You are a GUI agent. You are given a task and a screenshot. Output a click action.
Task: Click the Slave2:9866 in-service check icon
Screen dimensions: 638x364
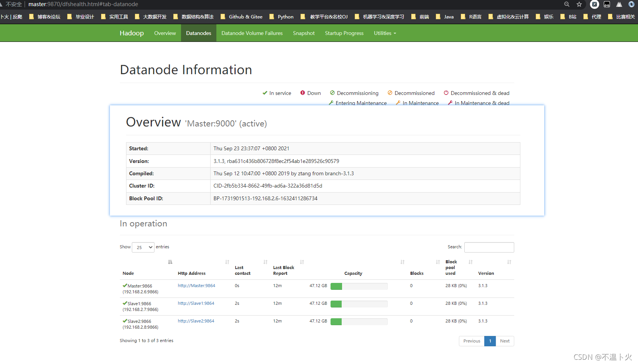point(125,321)
